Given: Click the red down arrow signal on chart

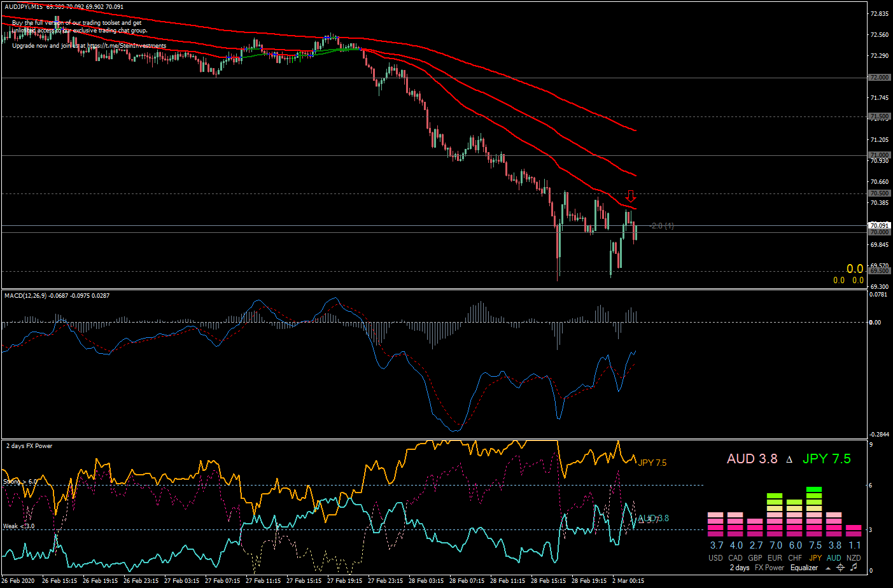Looking at the screenshot, I should coord(631,196).
